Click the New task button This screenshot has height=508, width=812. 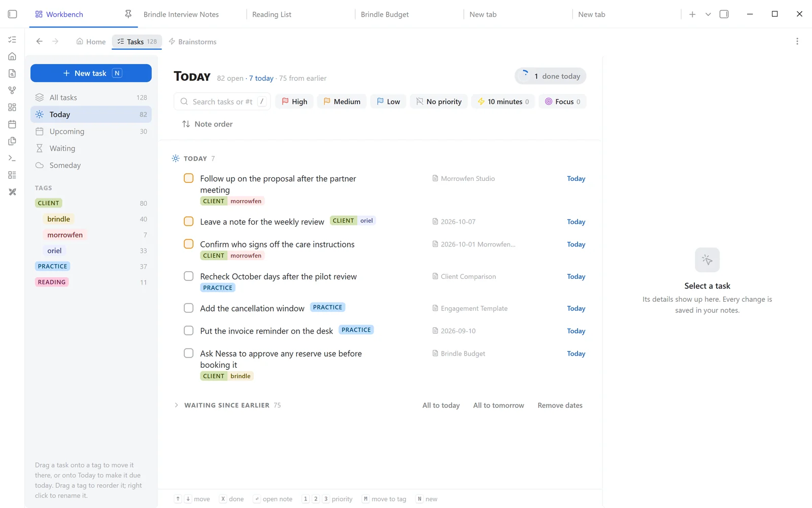tap(91, 73)
